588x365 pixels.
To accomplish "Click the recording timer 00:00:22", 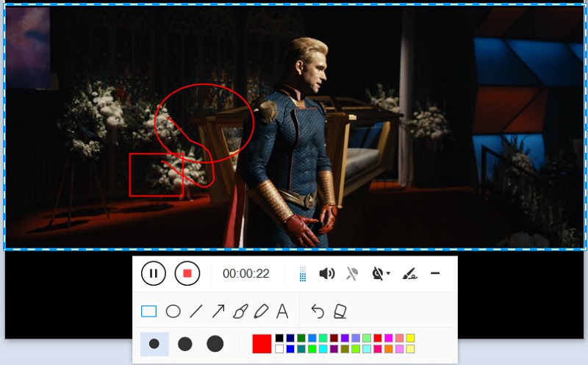I will [x=246, y=273].
